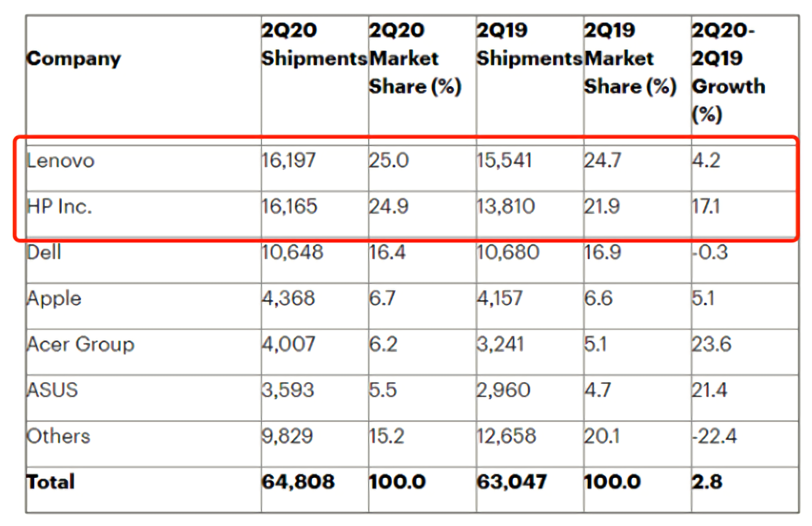812x526 pixels.
Task: Click the 2Q20-2Q19 Growth header
Action: [728, 72]
